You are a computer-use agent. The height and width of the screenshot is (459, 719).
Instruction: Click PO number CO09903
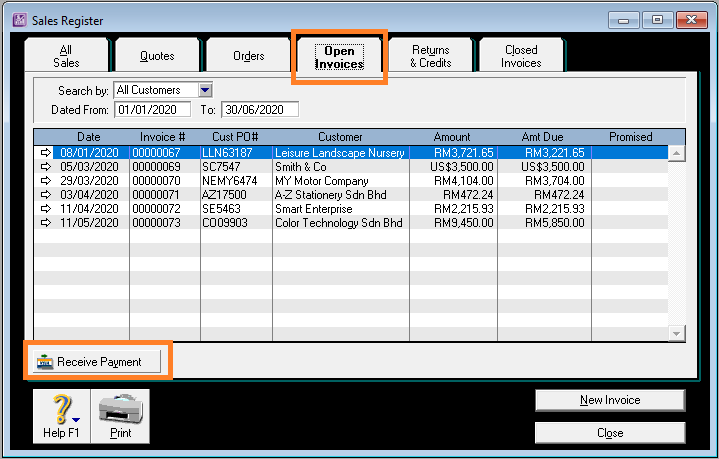click(x=225, y=223)
